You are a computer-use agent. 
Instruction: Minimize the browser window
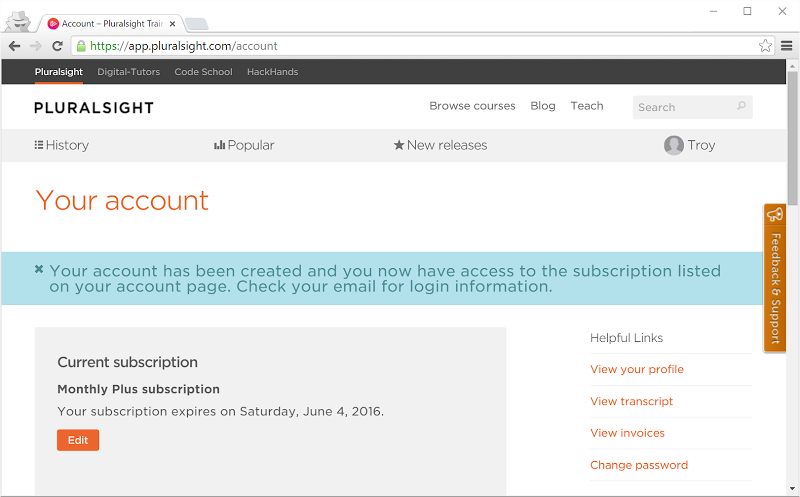pyautogui.click(x=713, y=11)
